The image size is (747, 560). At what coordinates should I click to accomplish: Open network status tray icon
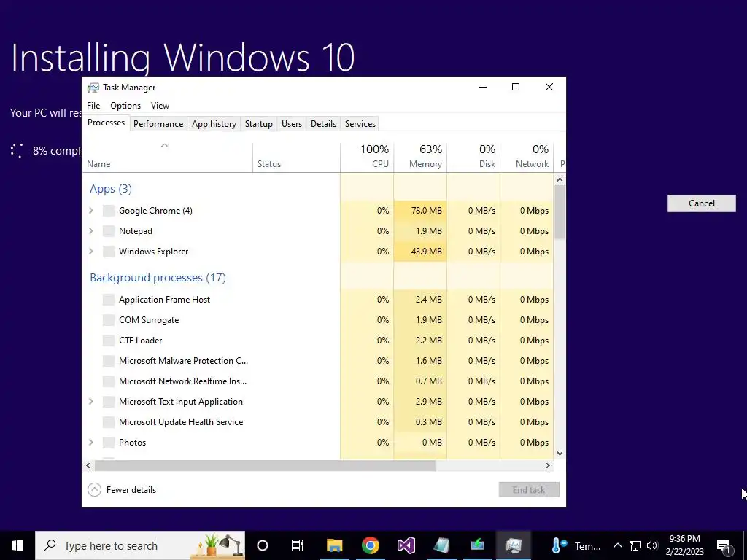pyautogui.click(x=635, y=545)
